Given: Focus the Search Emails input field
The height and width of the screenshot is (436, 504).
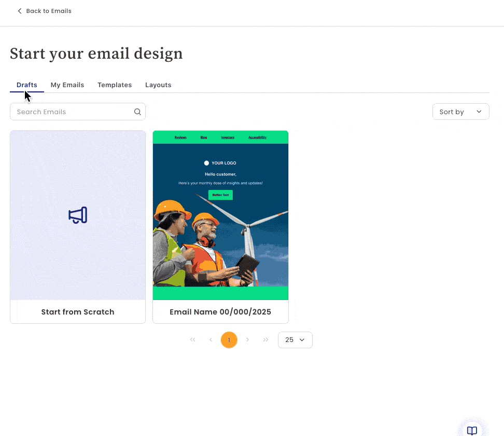Looking at the screenshot, I should pos(73,112).
